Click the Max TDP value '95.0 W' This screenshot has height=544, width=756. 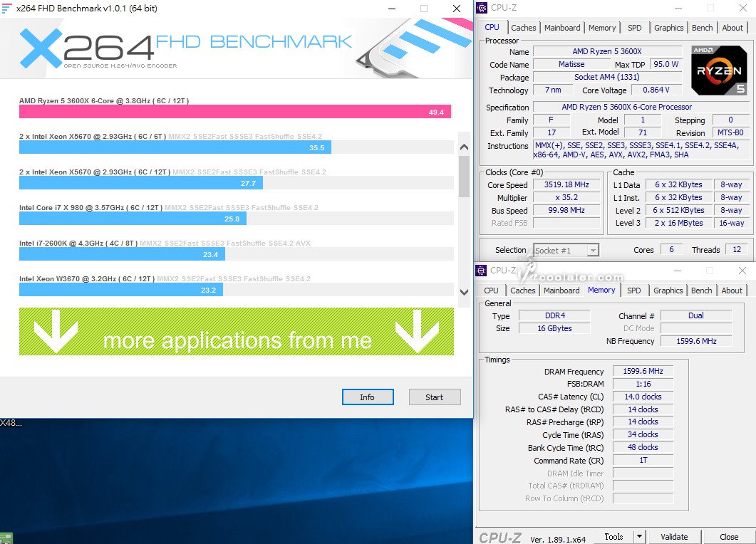pyautogui.click(x=666, y=64)
